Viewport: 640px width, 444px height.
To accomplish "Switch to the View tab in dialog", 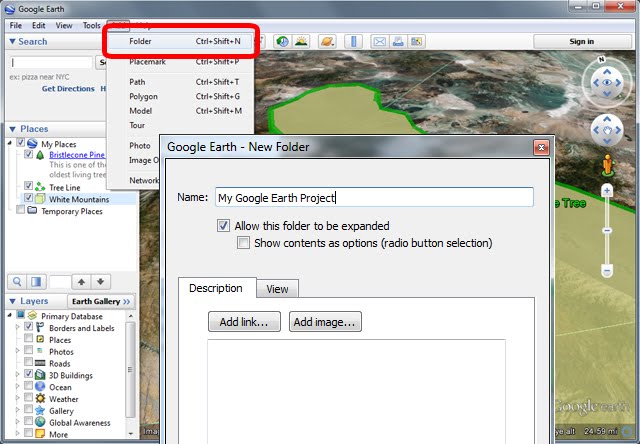I will [x=278, y=289].
